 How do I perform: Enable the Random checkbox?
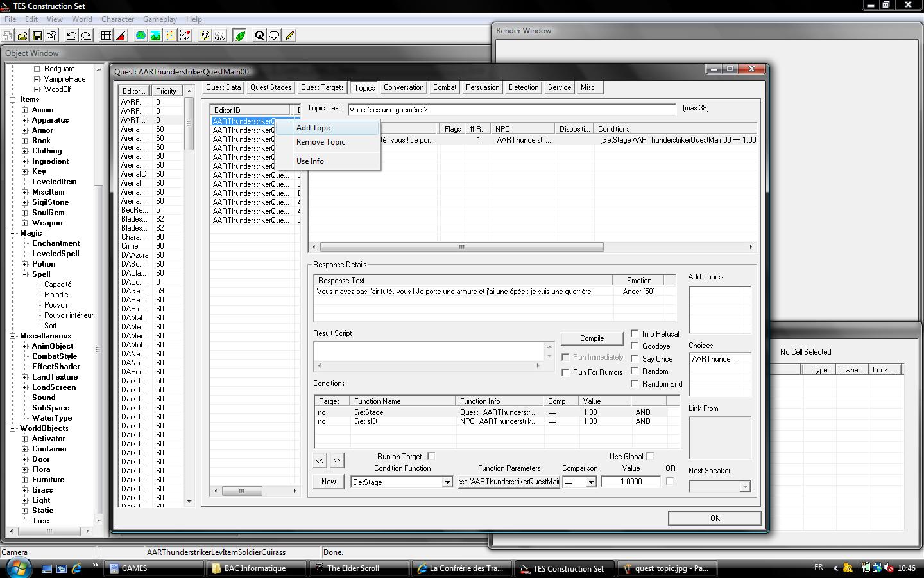635,371
